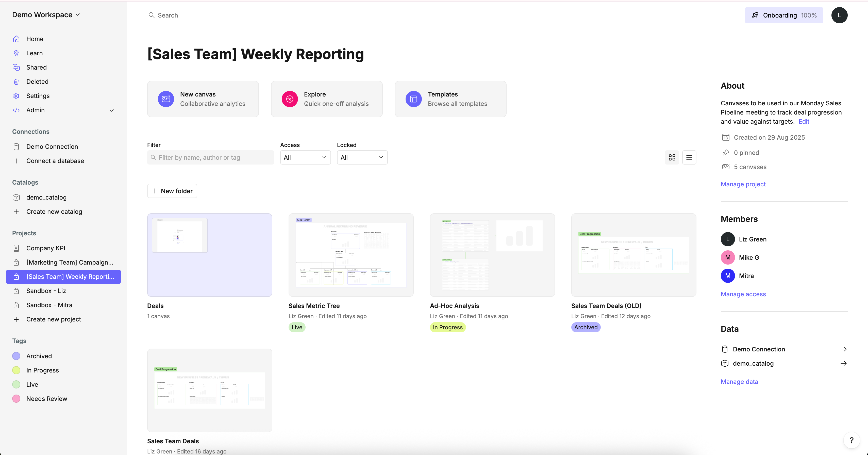Open the user avatar L in header
The width and height of the screenshot is (868, 455).
point(839,15)
